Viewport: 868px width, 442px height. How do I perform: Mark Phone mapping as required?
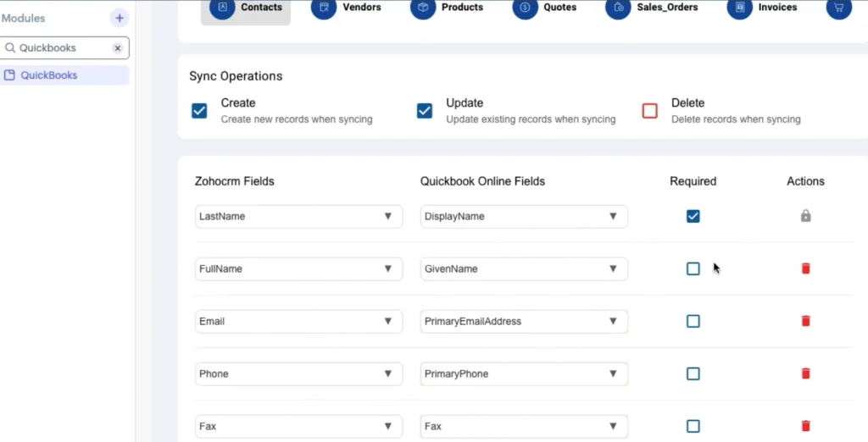pos(693,374)
